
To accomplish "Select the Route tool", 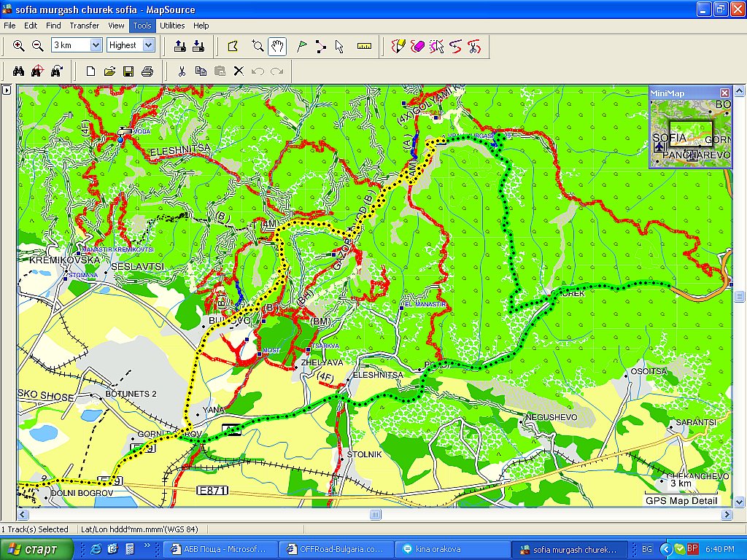I will tap(320, 46).
